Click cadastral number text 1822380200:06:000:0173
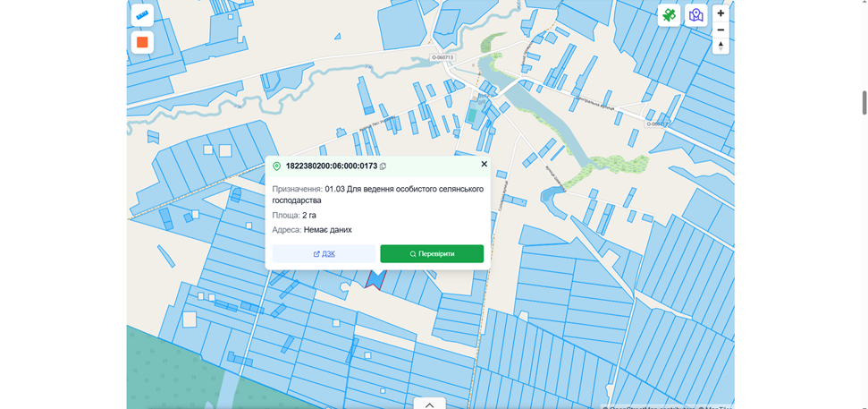The image size is (868, 409). click(x=332, y=166)
